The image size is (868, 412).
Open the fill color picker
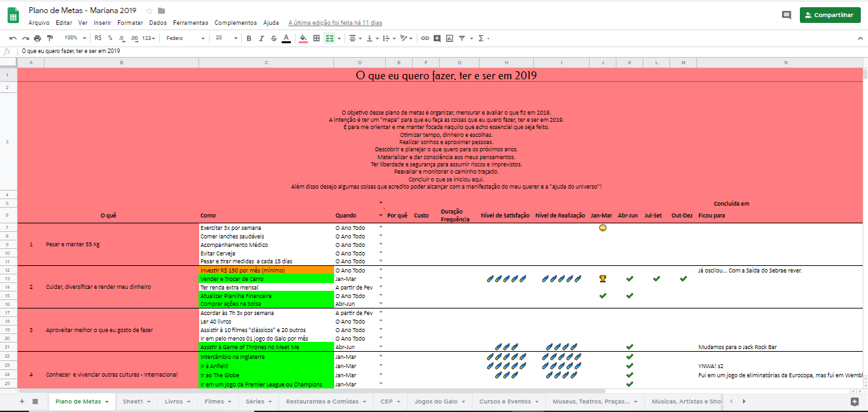click(303, 38)
